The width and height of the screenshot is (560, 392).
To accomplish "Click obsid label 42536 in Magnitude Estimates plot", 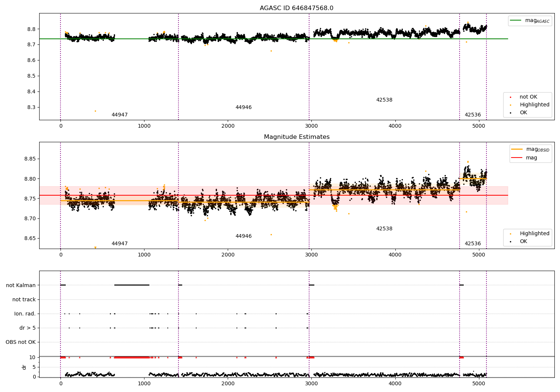I will click(473, 244).
